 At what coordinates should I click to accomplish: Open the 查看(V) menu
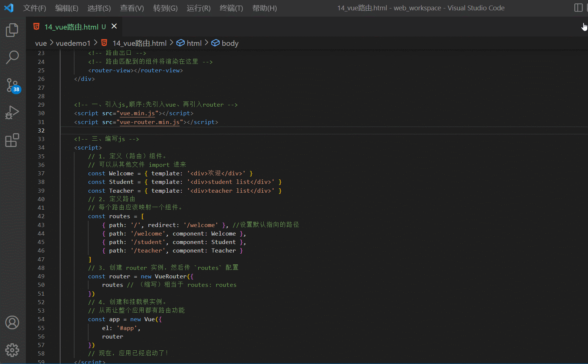(x=132, y=8)
